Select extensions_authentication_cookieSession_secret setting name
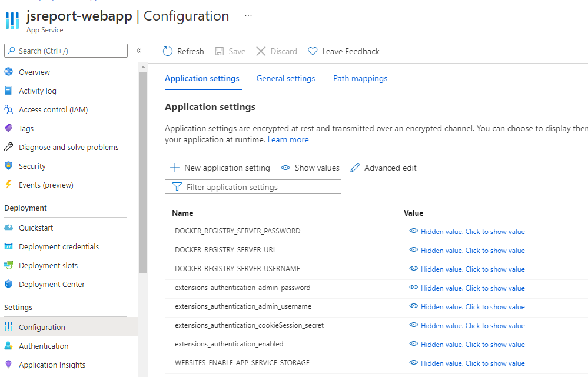The height and width of the screenshot is (377, 588). coord(250,325)
